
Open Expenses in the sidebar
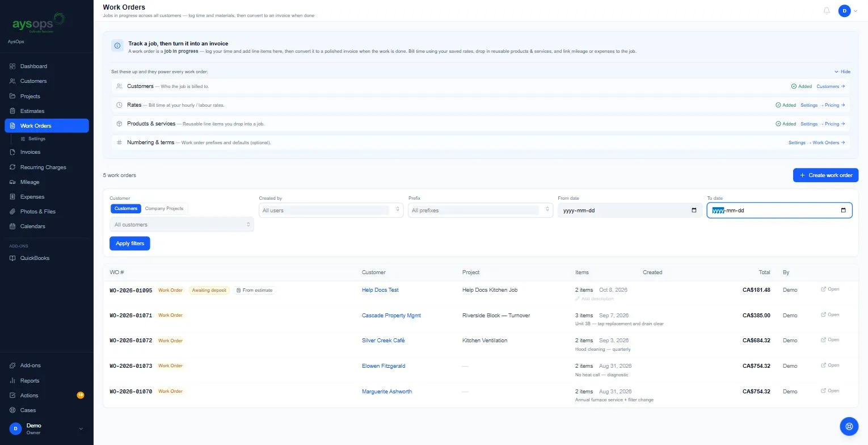[x=47, y=197]
